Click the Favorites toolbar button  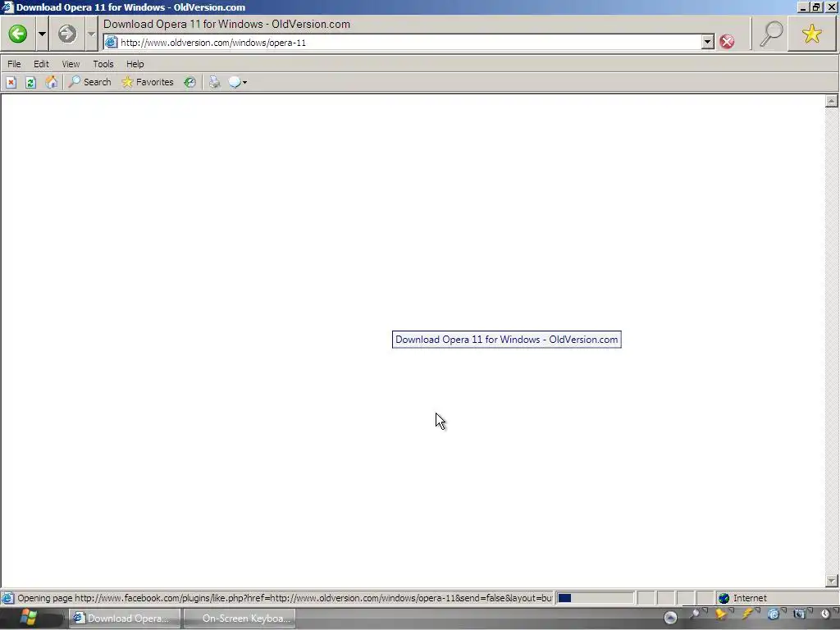tap(148, 82)
